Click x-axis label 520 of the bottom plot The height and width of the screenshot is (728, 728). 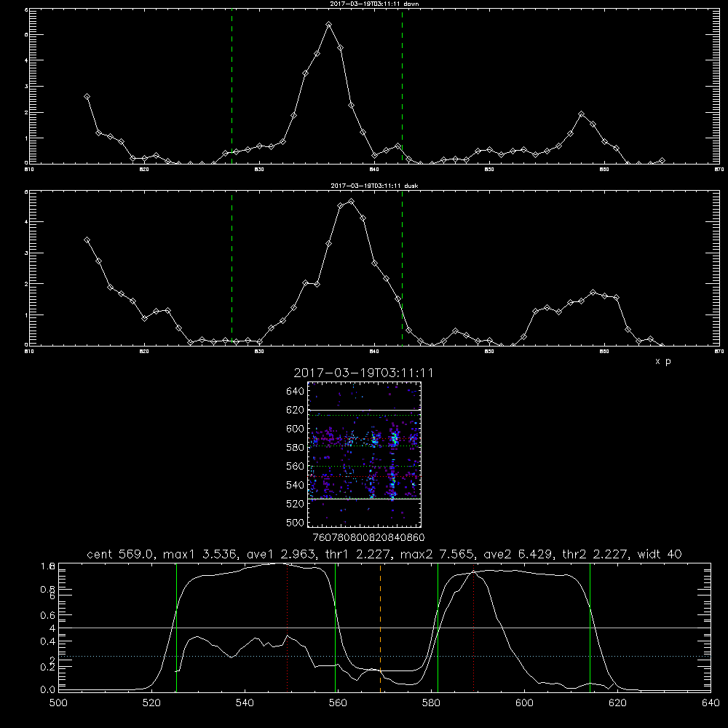151,703
